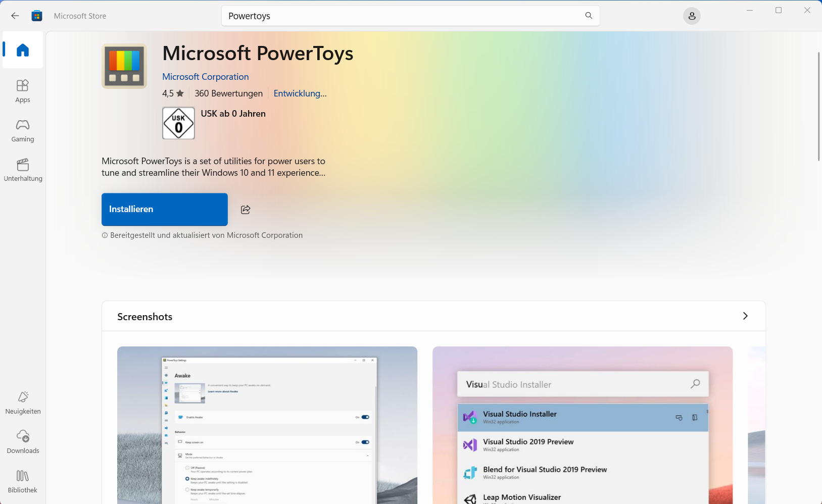
Task: Open the Home tab in sidebar
Action: [x=23, y=50]
